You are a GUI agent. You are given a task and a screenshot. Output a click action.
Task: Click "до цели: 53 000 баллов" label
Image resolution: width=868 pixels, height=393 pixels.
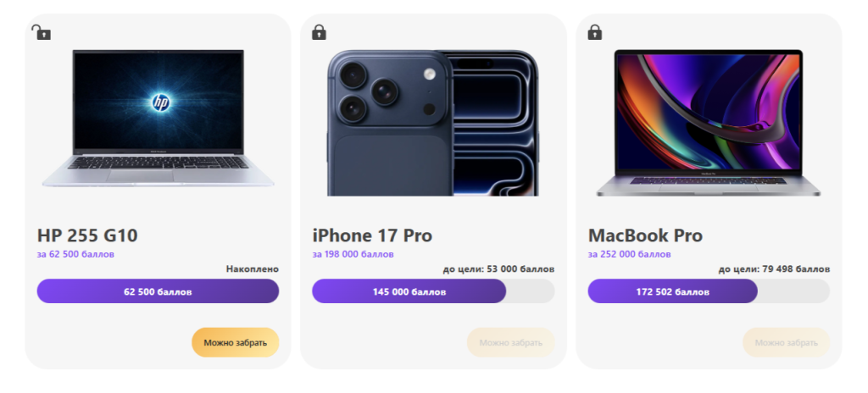(x=498, y=269)
